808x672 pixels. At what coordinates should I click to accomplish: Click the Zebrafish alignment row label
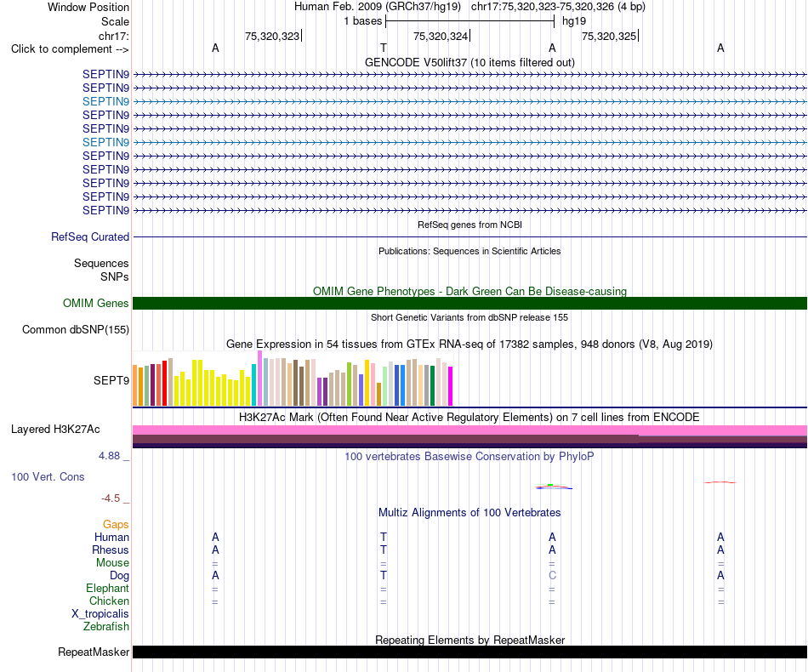click(x=106, y=627)
